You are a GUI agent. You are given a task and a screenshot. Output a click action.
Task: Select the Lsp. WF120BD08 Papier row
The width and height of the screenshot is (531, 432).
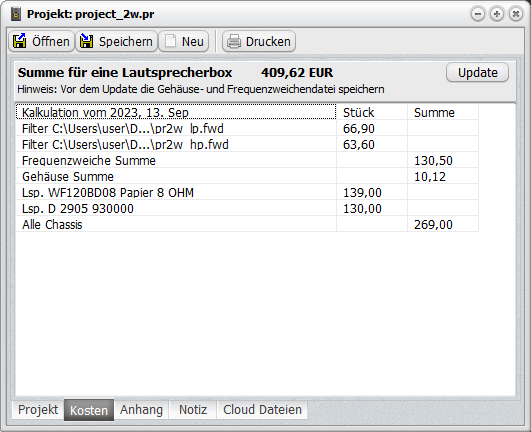(x=247, y=193)
